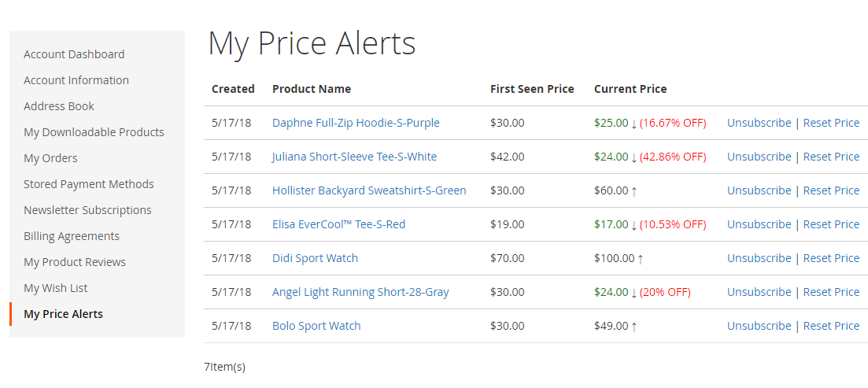Open Account Dashboard in sidebar
This screenshot has height=388, width=868.
(x=74, y=54)
